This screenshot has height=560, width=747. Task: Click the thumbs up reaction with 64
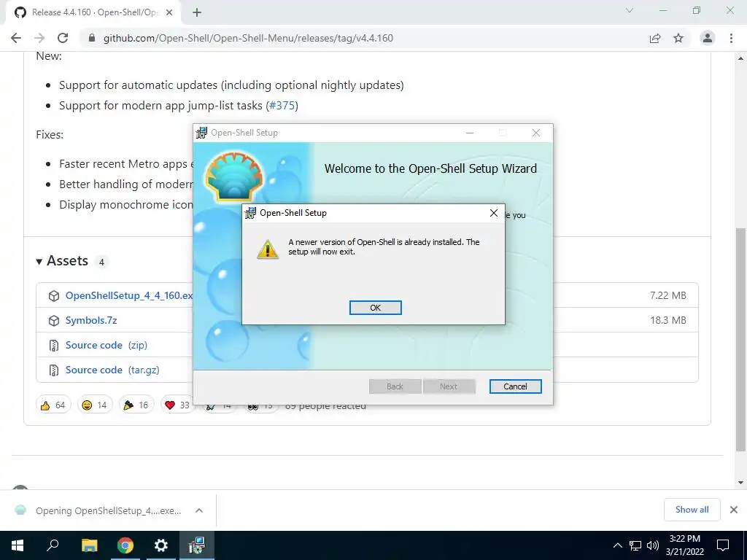(x=53, y=405)
